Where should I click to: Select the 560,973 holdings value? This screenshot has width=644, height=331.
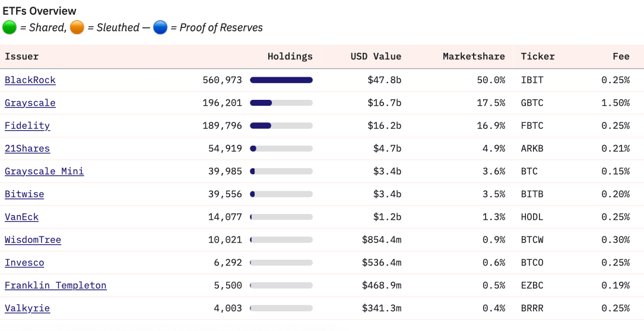pyautogui.click(x=222, y=80)
